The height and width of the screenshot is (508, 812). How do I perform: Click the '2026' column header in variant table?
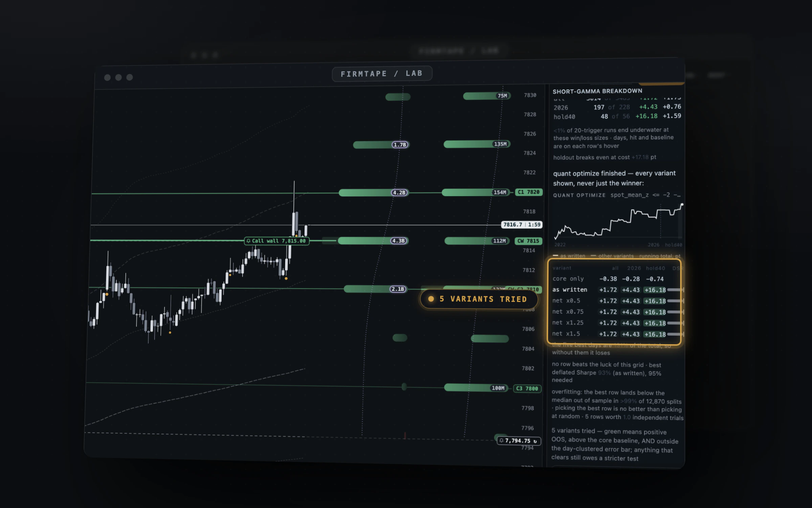(634, 268)
